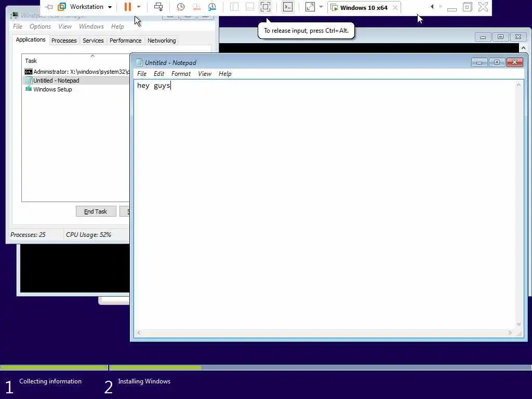532x399 pixels.
Task: Close the Untitled - Notepad window
Action: pos(515,62)
